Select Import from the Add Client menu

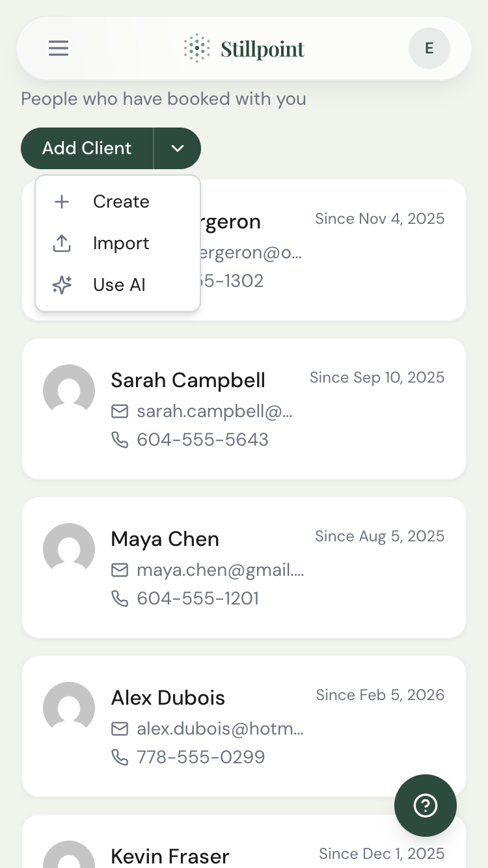pos(121,243)
